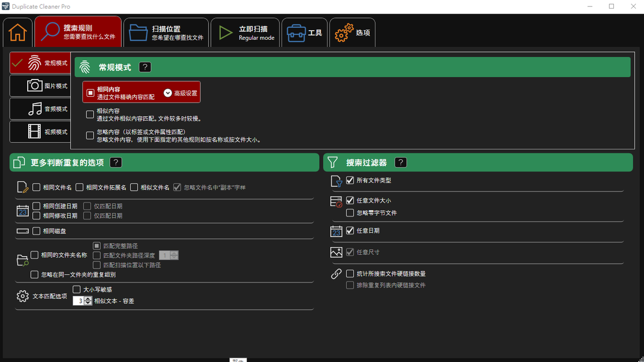Click the 相似文本 容差 value field
644x362 pixels.
point(79,301)
